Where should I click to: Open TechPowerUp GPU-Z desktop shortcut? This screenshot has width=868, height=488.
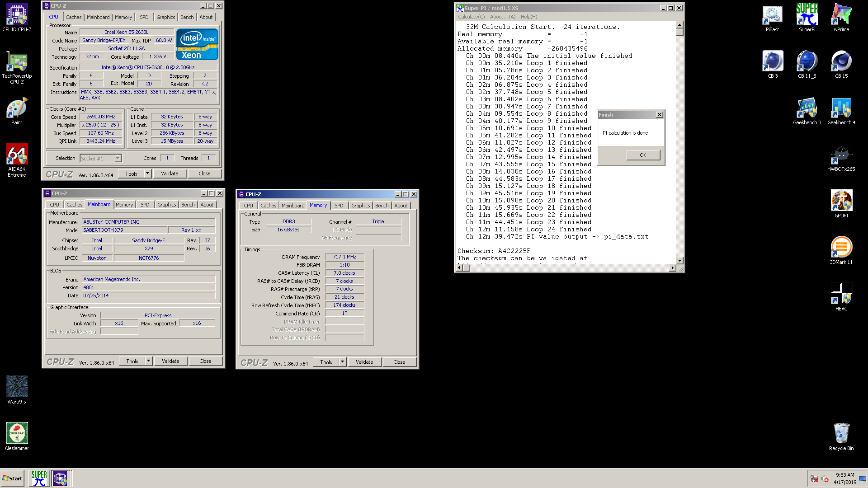tap(17, 67)
